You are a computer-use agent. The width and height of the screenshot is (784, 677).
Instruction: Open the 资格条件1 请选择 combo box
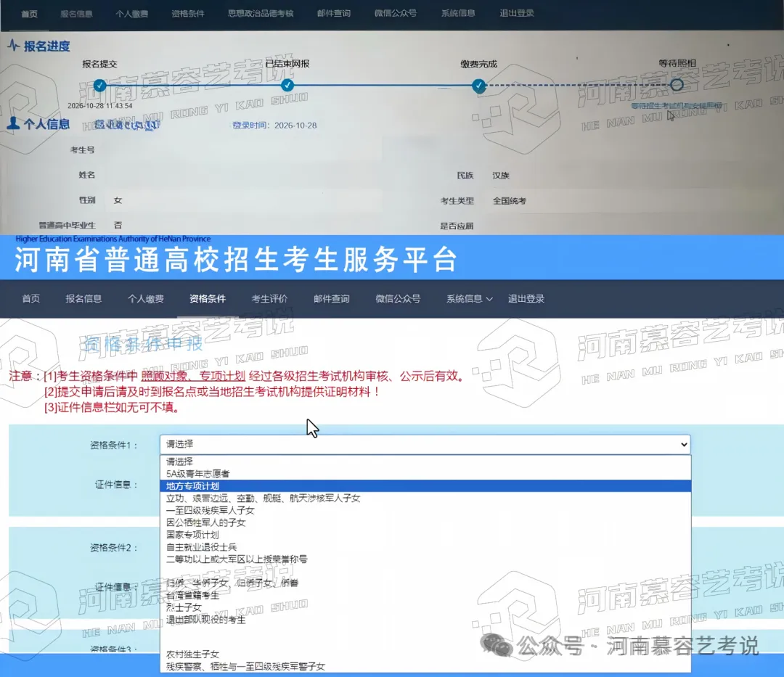(x=425, y=444)
